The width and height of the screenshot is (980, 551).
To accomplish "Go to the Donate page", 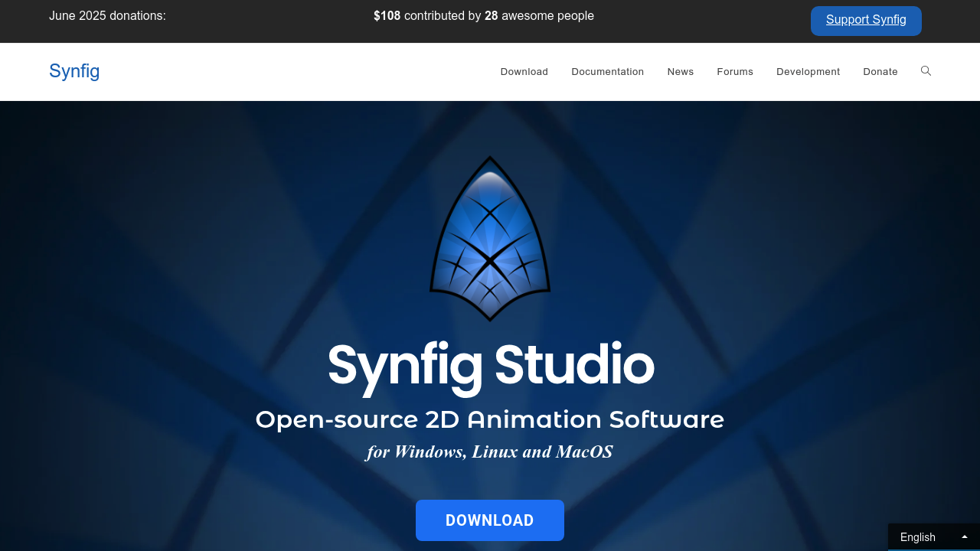I will (x=880, y=71).
